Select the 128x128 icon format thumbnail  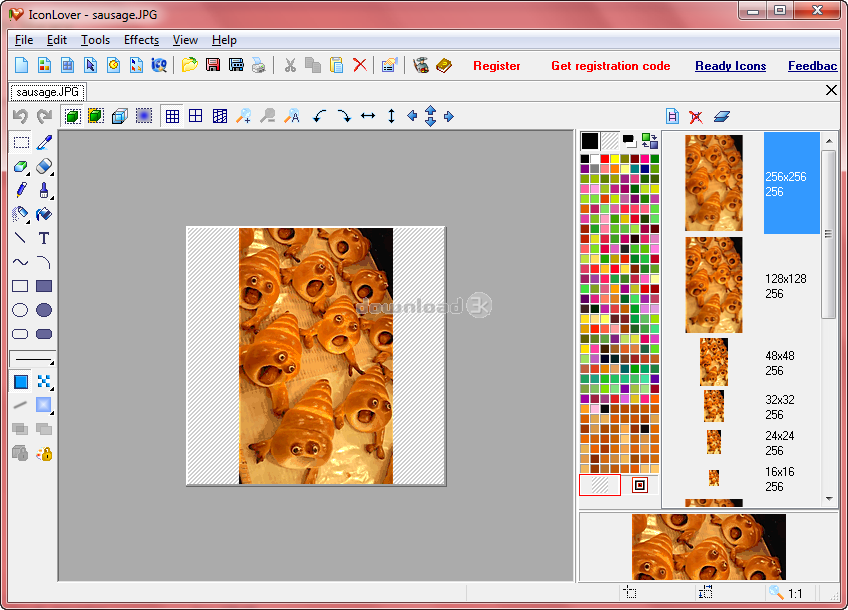click(x=714, y=285)
